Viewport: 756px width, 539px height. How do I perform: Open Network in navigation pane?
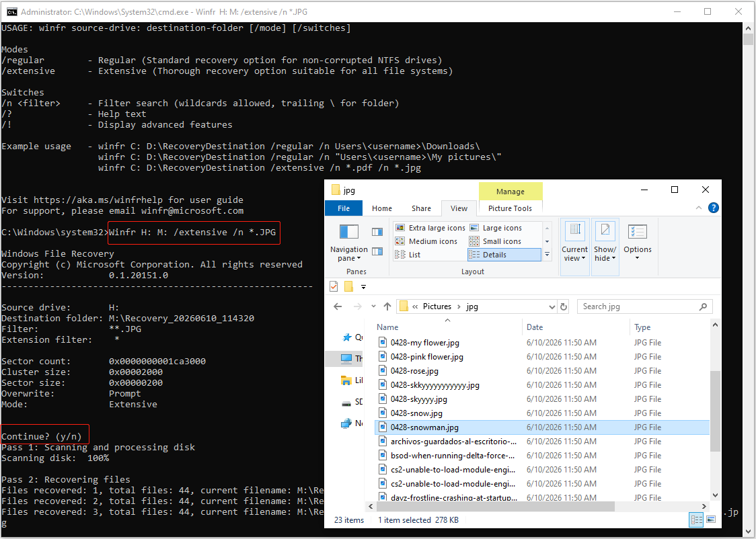point(352,423)
